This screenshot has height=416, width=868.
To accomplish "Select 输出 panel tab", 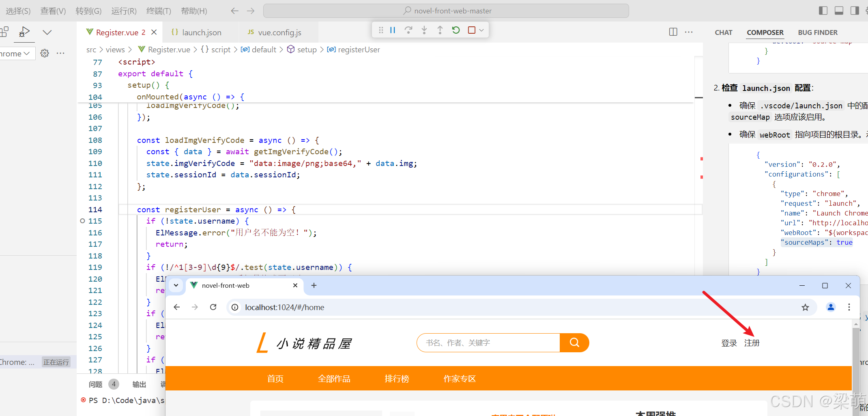I will pos(139,384).
